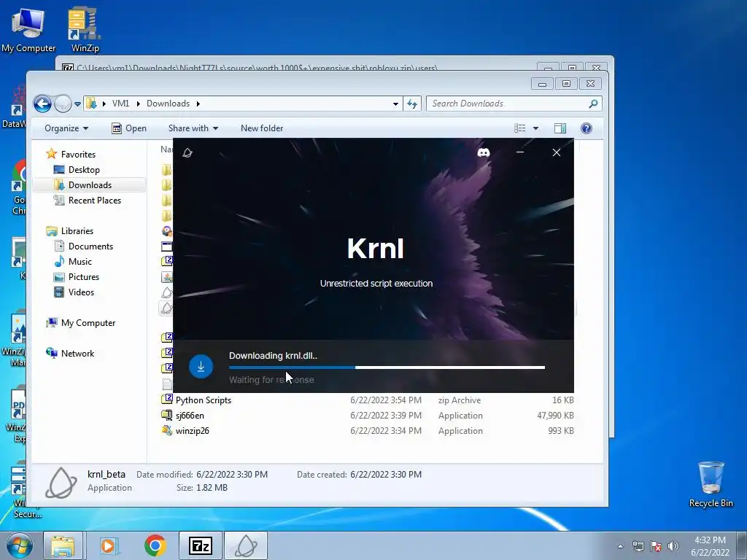Click the Refresh button beside the address bar
747x560 pixels.
coord(412,104)
